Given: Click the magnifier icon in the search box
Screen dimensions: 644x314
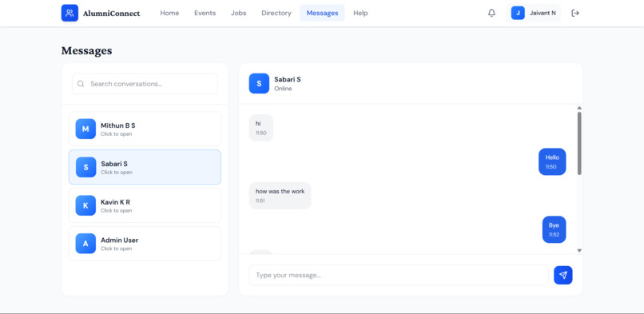Looking at the screenshot, I should 81,84.
